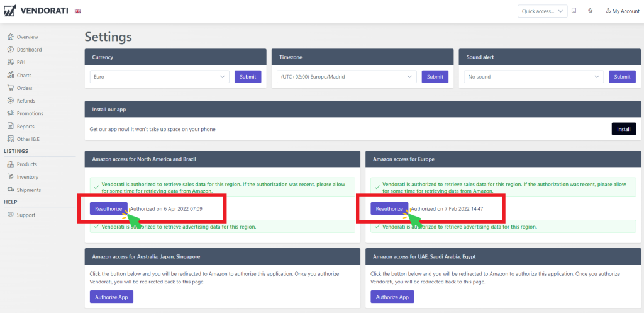This screenshot has width=644, height=313.
Task: Go to Products listing
Action: tap(26, 164)
